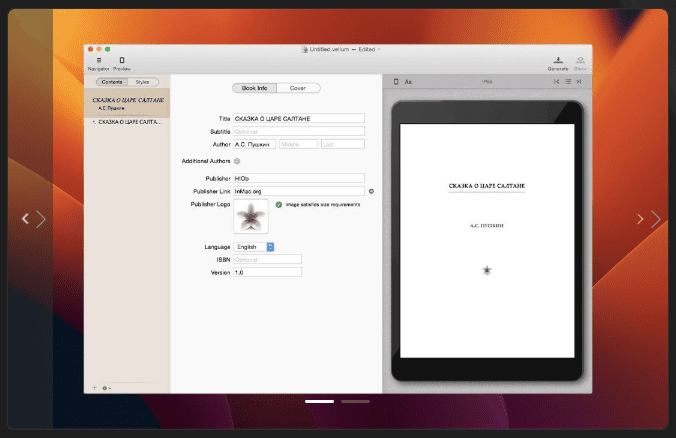Switch to the Styles tab
Image resolution: width=676 pixels, height=438 pixels.
click(x=143, y=82)
